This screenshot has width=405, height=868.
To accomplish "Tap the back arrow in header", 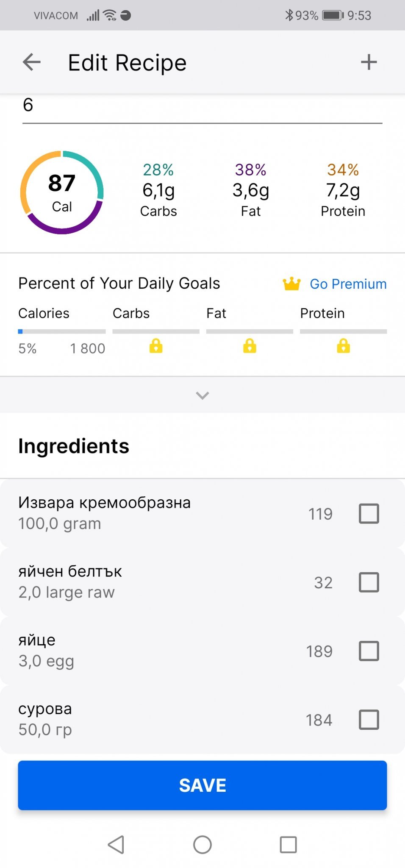I will coord(32,62).
